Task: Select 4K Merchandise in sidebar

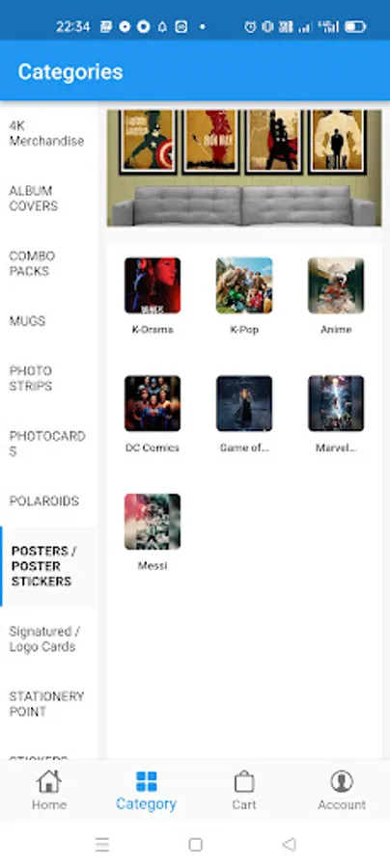Action: (48, 133)
